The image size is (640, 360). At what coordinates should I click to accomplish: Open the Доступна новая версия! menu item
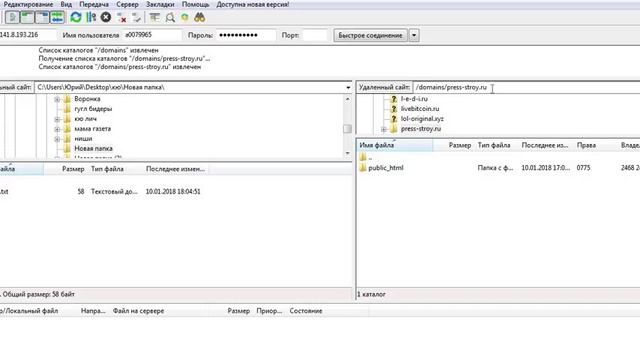tap(253, 4)
